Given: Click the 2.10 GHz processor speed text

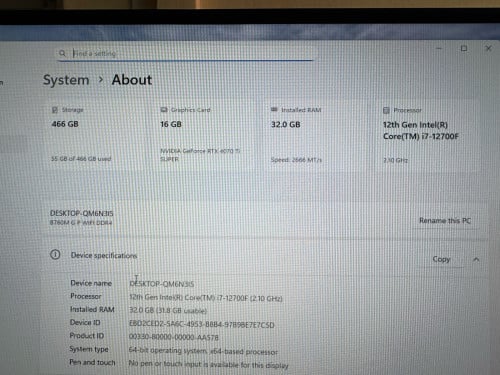Looking at the screenshot, I should (395, 160).
